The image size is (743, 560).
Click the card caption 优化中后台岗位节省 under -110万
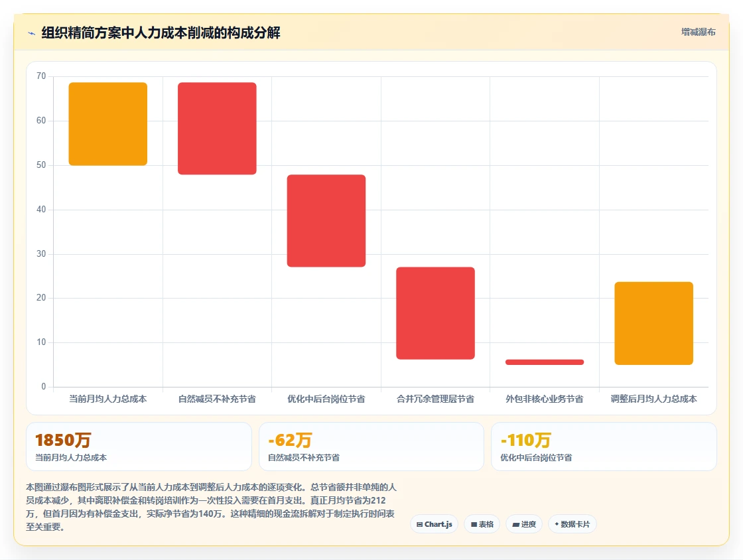pyautogui.click(x=537, y=458)
